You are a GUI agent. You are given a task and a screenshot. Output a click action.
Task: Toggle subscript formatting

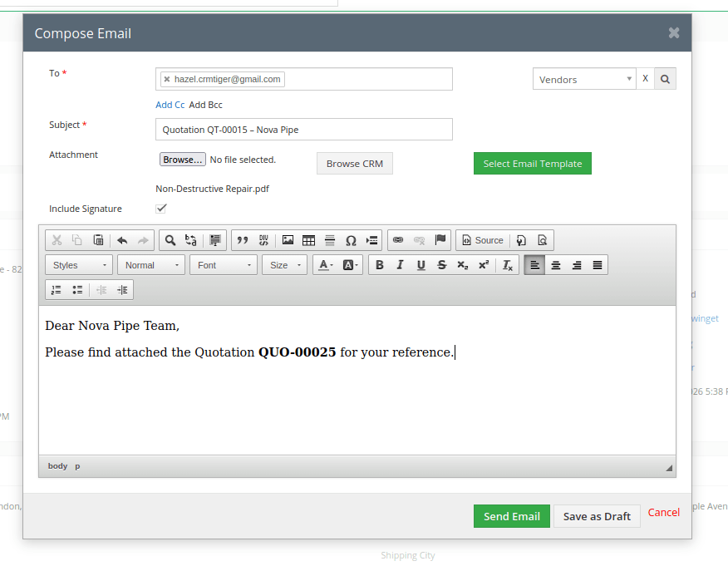click(462, 265)
